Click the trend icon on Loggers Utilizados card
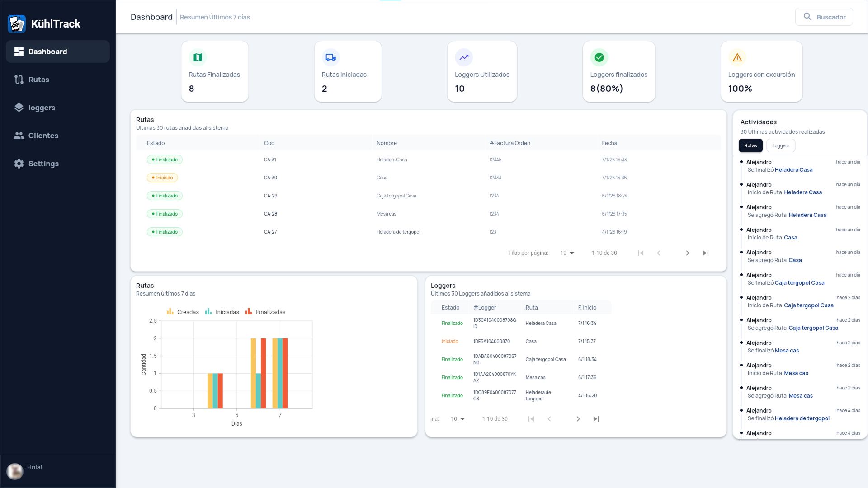The height and width of the screenshot is (488, 868). click(x=464, y=57)
